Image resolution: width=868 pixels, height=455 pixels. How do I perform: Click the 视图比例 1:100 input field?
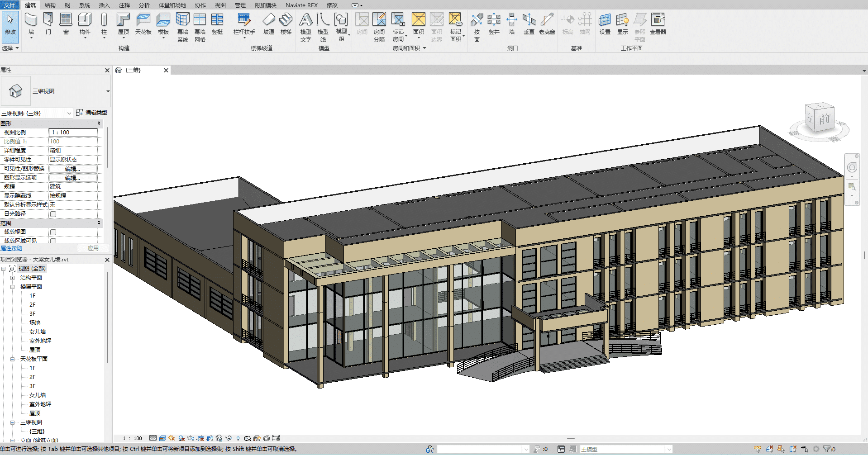coord(73,133)
